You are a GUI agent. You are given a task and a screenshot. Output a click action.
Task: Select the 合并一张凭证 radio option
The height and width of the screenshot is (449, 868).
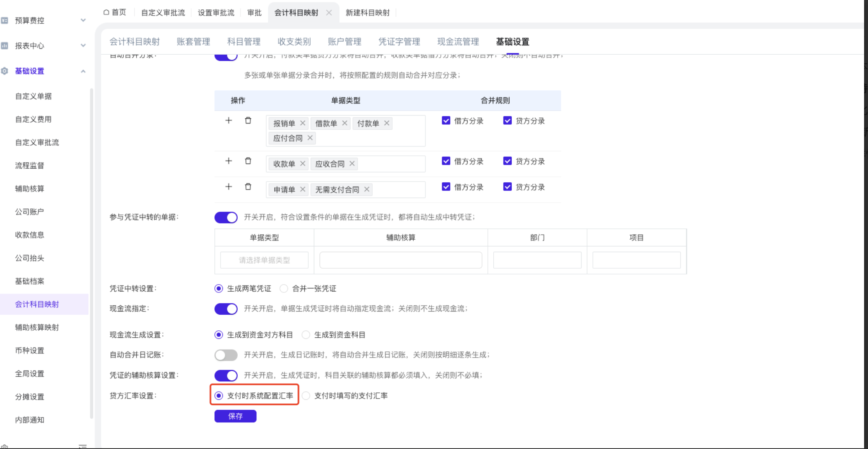tap(284, 289)
